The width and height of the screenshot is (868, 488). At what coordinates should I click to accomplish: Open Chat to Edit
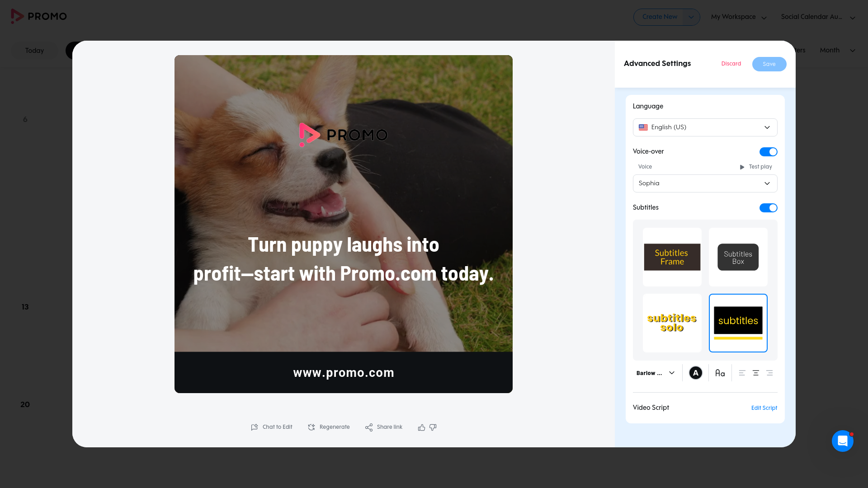pyautogui.click(x=272, y=427)
